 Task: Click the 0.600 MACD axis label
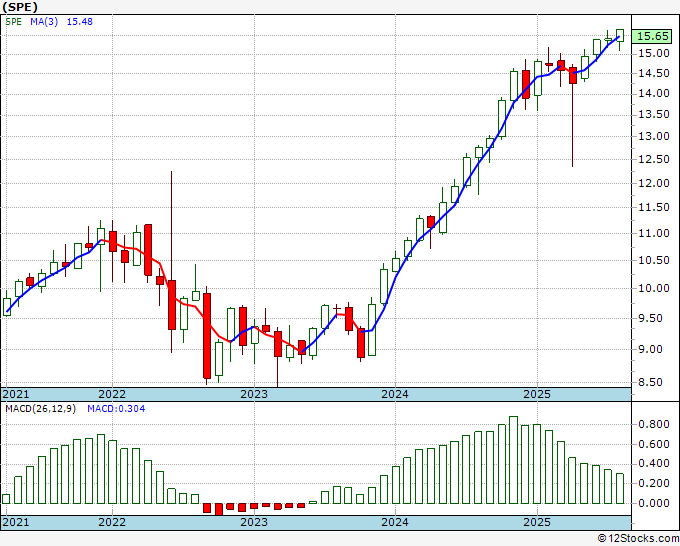tap(654, 444)
